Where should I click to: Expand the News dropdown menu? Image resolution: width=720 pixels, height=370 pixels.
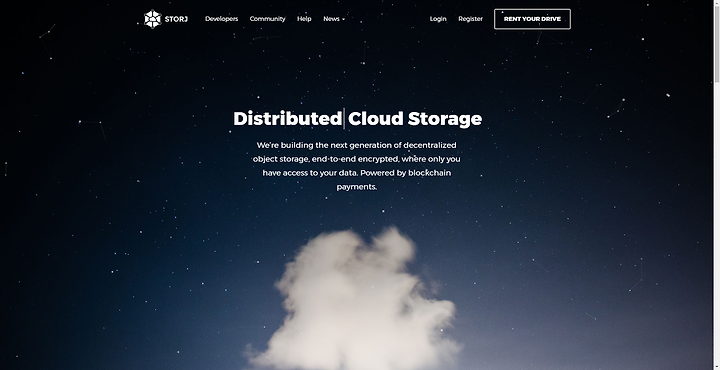coord(334,19)
